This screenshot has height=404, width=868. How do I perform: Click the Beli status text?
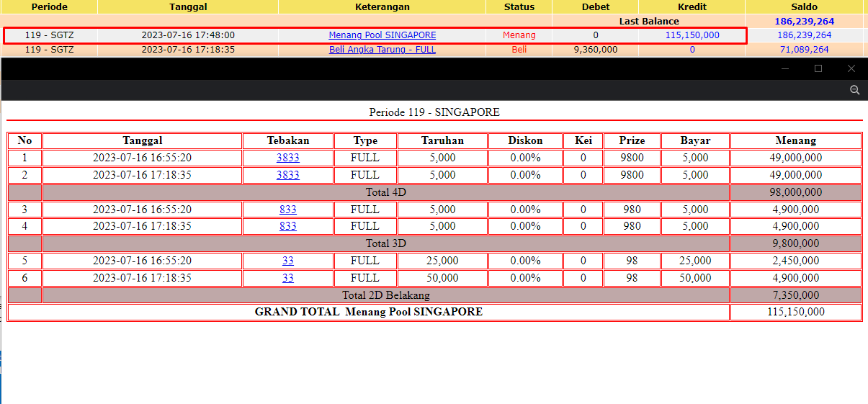pyautogui.click(x=519, y=50)
